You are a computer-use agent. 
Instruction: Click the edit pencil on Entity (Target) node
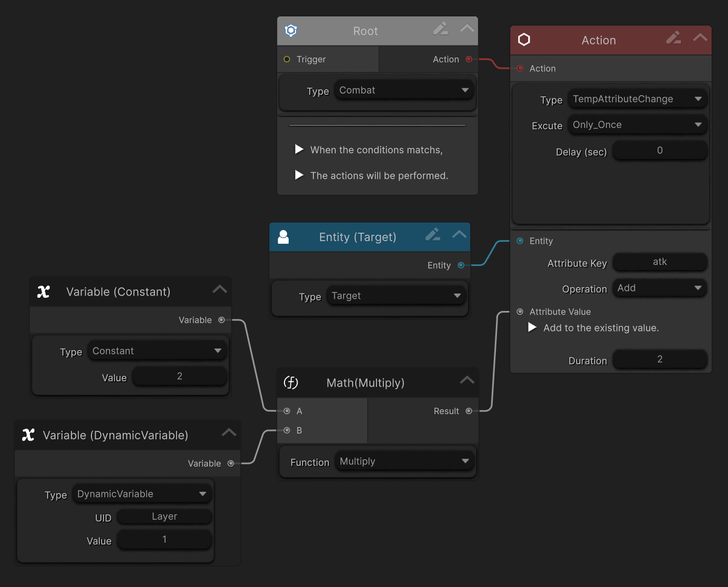pos(432,234)
